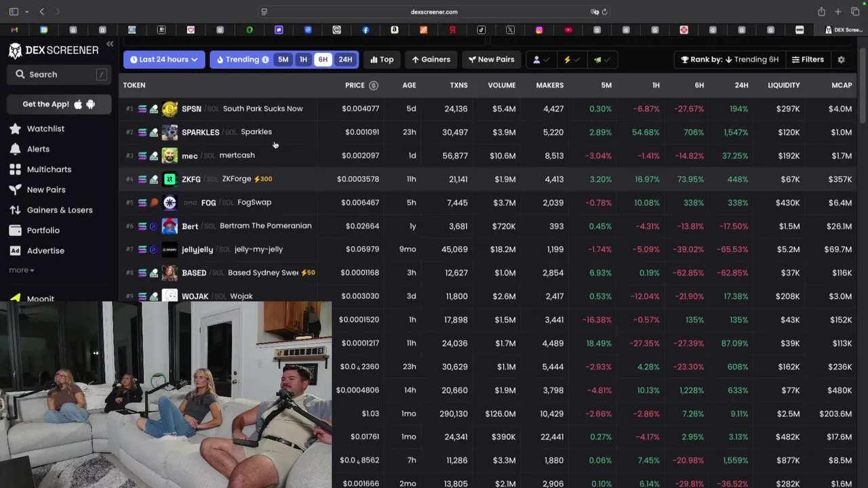This screenshot has width=868, height=488.
Task: Open New Pairs in the sidebar
Action: coord(46,190)
